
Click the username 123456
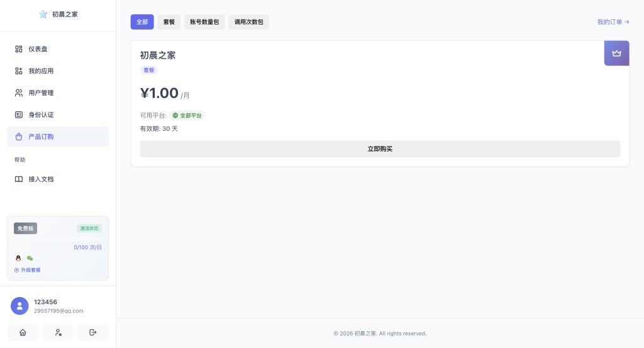[x=45, y=302]
